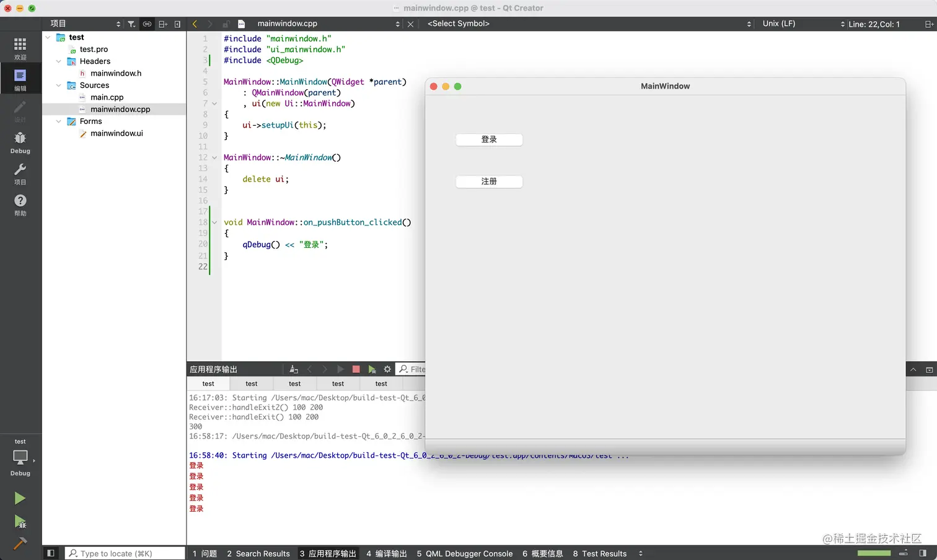Viewport: 937px width, 560px height.
Task: Collapse the Headers folder
Action: pyautogui.click(x=59, y=61)
